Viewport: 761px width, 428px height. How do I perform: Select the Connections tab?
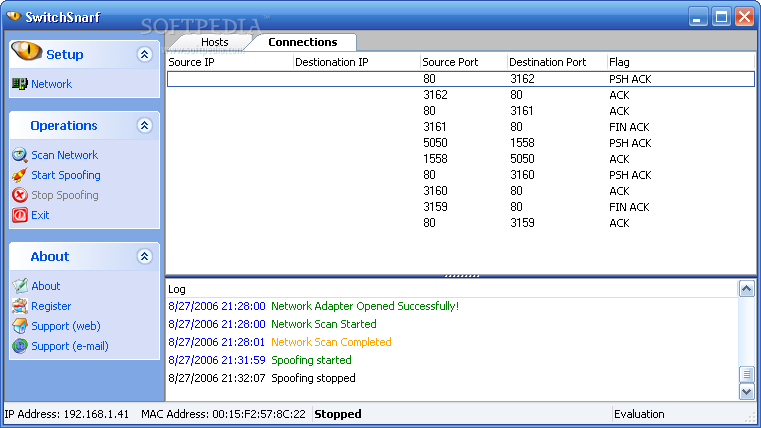(303, 42)
